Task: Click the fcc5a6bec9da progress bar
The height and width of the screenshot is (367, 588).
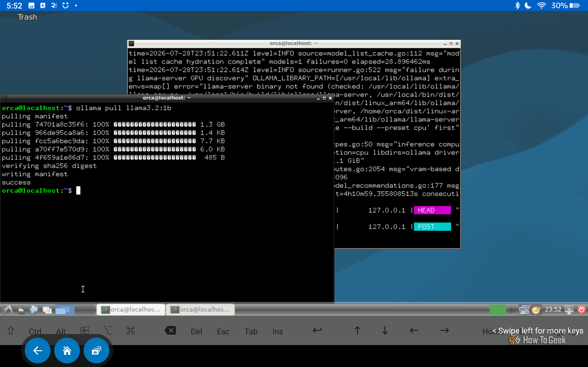Action: (155, 141)
